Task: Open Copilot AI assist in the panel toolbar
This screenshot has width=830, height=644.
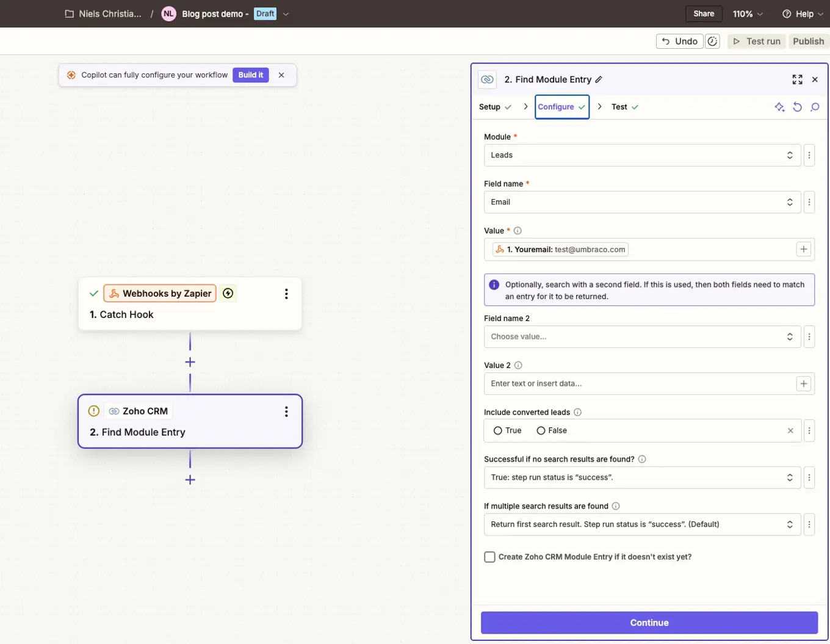Action: (x=779, y=106)
